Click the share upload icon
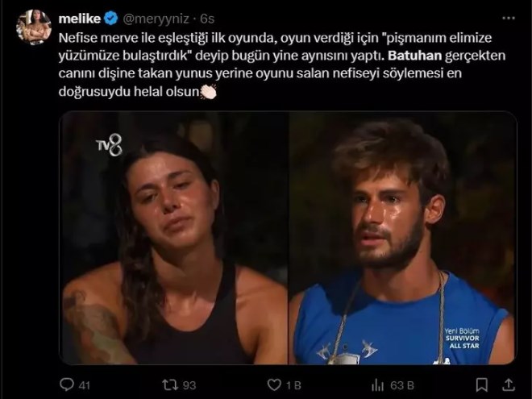The image size is (532, 399). coord(509,385)
